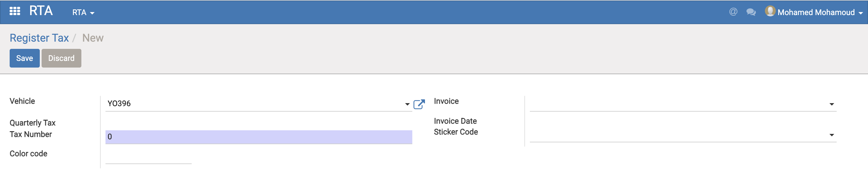Focus the Tax Number input field
Image resolution: width=868 pixels, height=190 pixels.
point(259,137)
